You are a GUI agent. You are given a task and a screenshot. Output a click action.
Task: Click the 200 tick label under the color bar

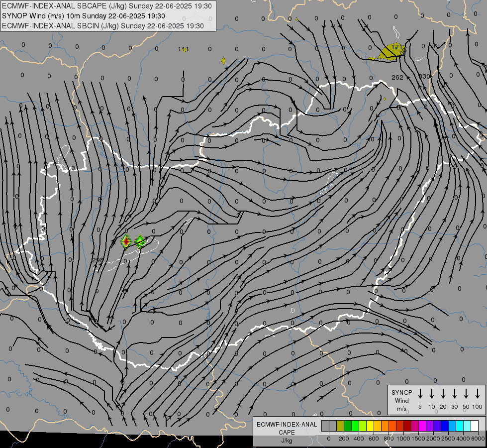click(344, 439)
